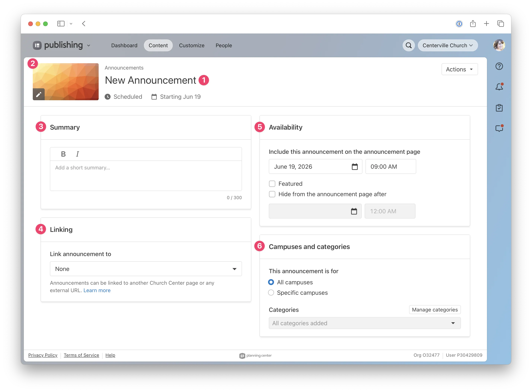Expand the browser sidebar options chevron

tap(71, 24)
